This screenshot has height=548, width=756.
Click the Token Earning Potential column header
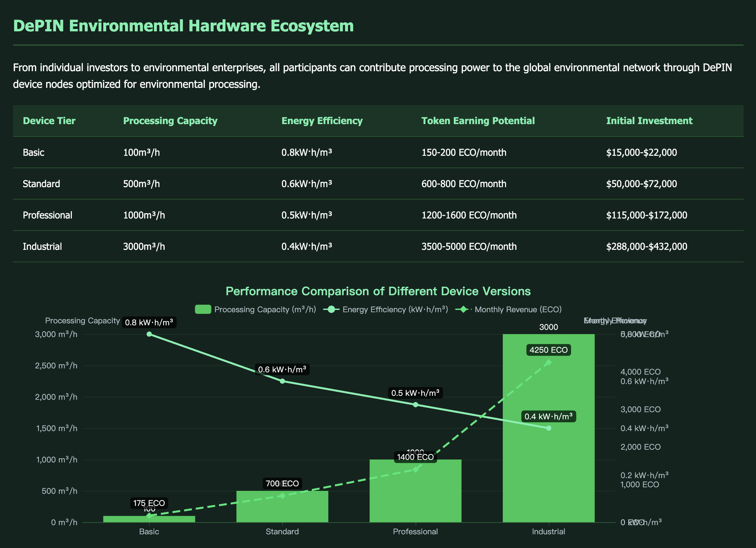point(478,121)
